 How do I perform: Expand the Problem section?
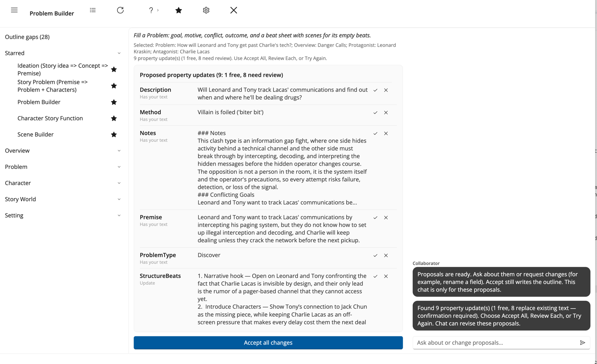click(x=119, y=167)
